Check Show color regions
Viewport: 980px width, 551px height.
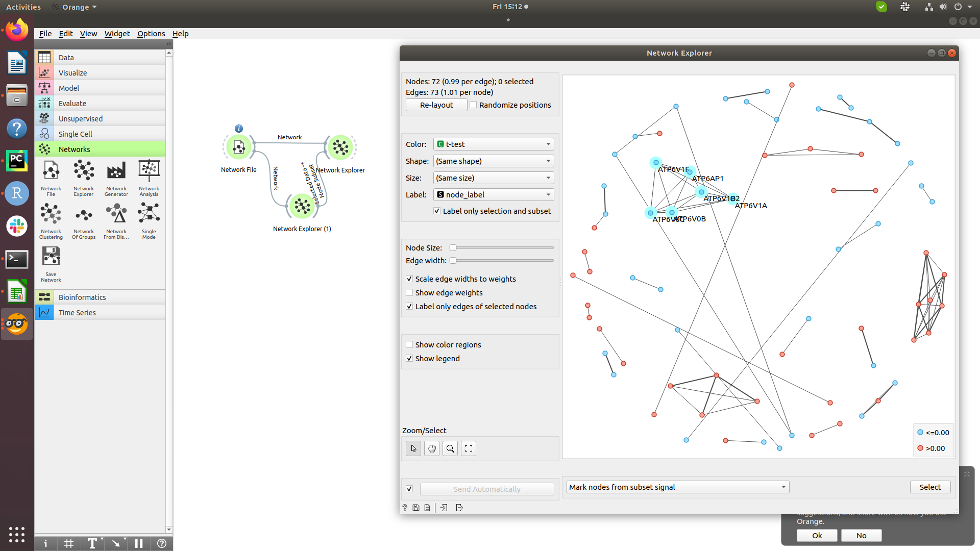pos(409,344)
